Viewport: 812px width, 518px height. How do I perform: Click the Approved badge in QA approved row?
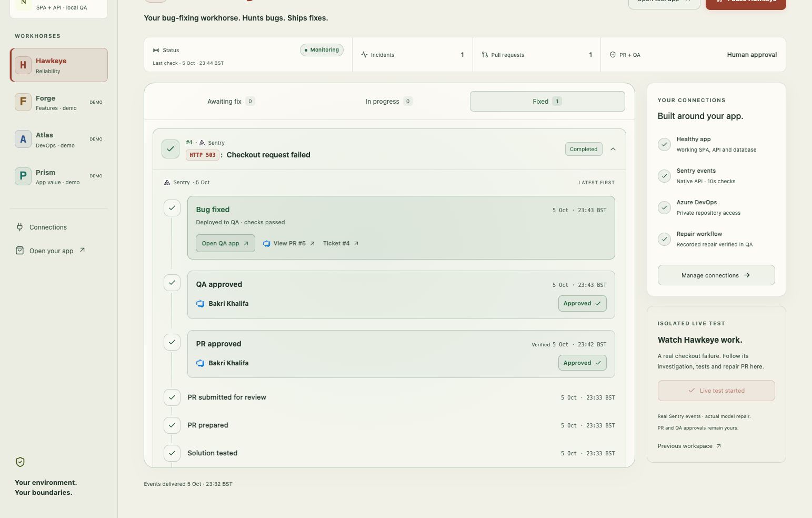[582, 304]
